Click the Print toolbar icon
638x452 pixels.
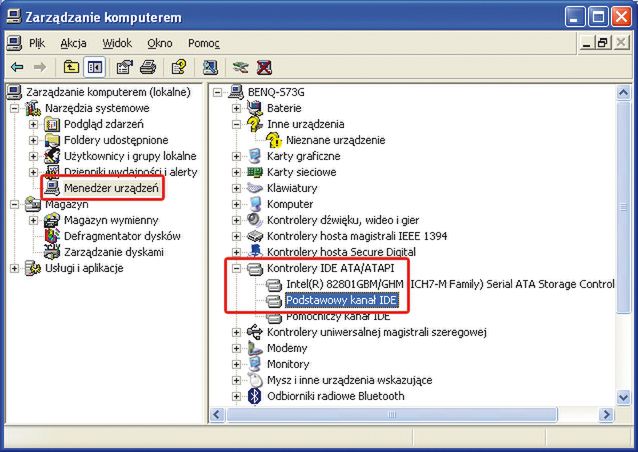point(148,67)
